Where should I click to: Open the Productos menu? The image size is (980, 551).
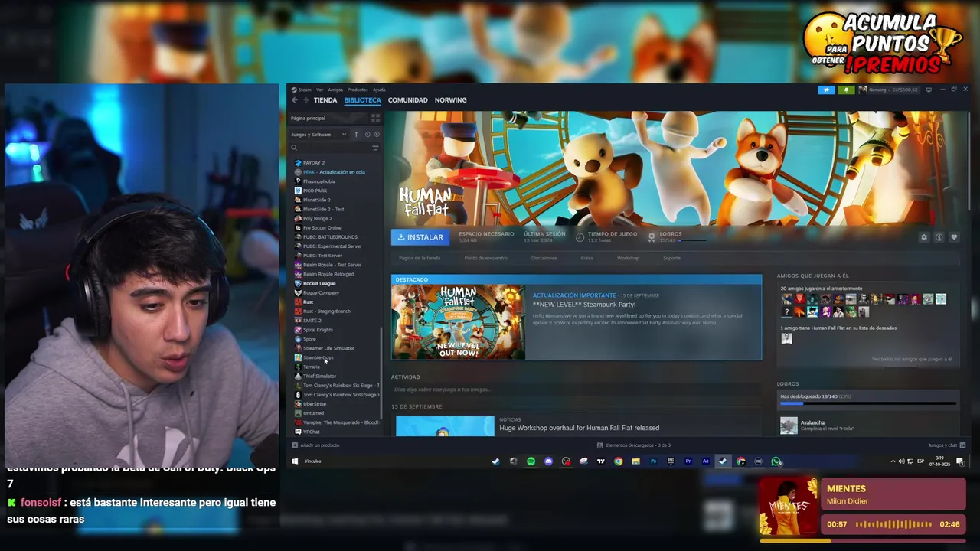point(358,90)
